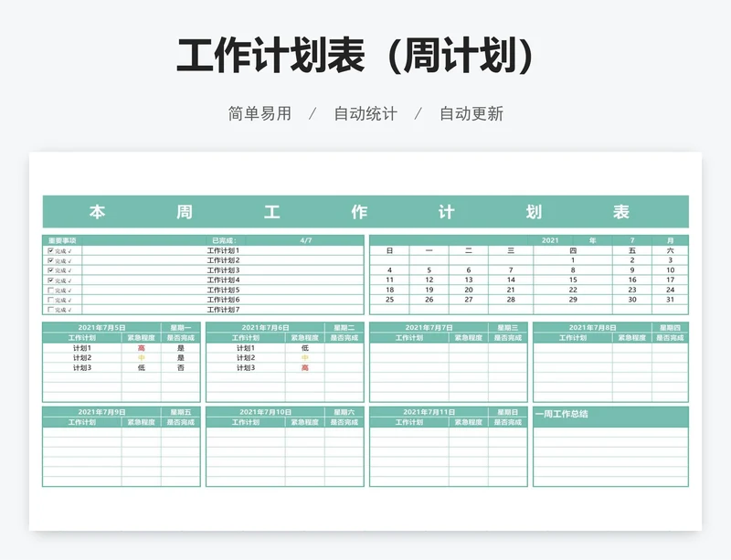The image size is (731, 560).
Task: Click the 2021年7月8日 date header
Action: click(x=592, y=328)
